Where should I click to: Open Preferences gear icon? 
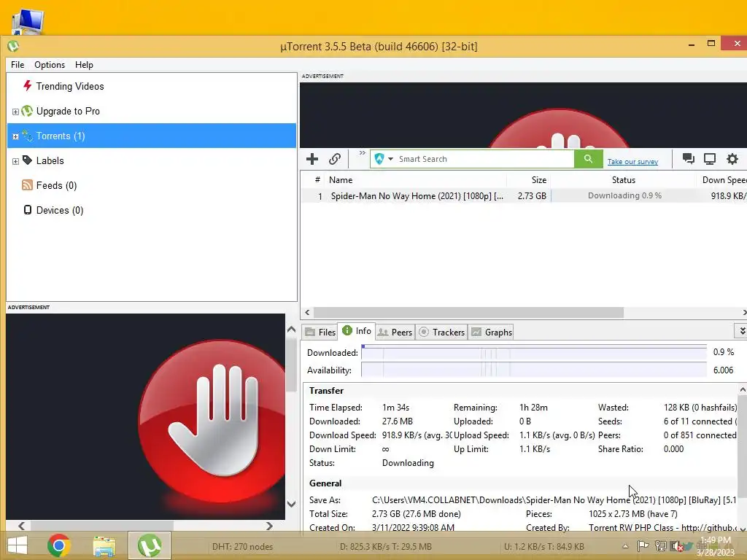coord(732,158)
